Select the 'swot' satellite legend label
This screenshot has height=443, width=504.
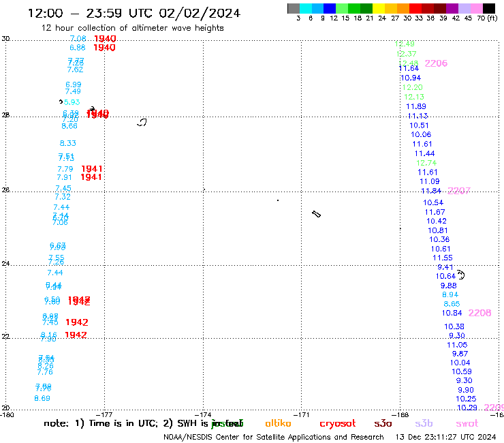coord(467,424)
